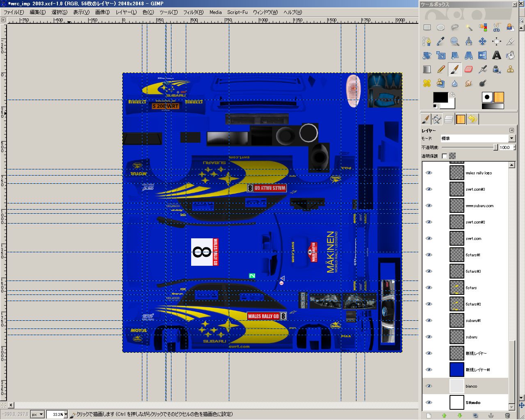The height and width of the screenshot is (420, 525).
Task: Activate the Airbrush tool
Action: [x=482, y=69]
